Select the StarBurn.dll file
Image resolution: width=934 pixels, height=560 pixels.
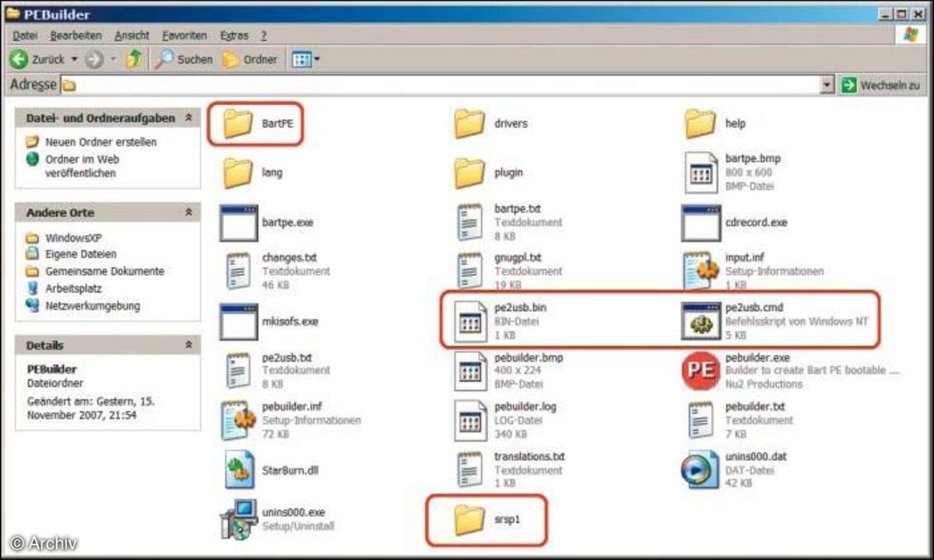(270, 470)
